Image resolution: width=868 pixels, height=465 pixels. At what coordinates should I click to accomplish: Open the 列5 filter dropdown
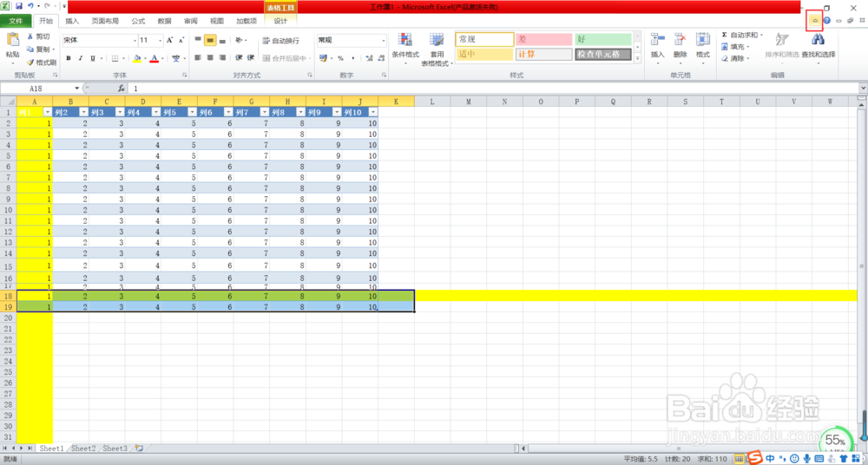pyautogui.click(x=192, y=112)
